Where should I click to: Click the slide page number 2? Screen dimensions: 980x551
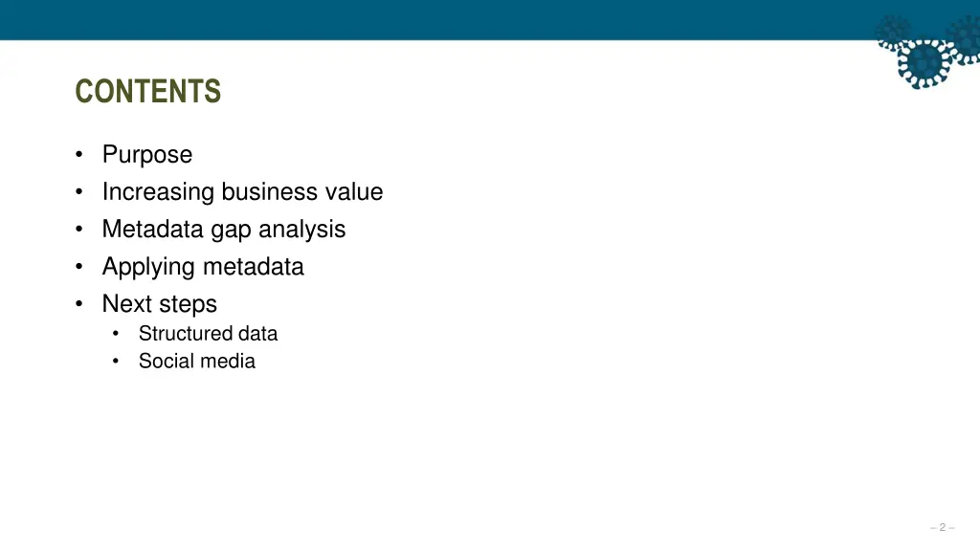pos(943,527)
